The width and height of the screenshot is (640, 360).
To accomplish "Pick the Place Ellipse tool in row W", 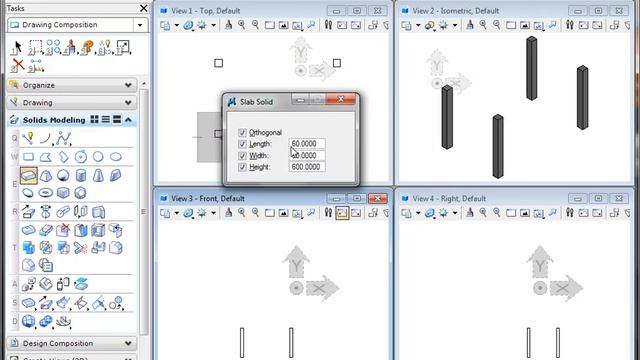I will (x=116, y=157).
